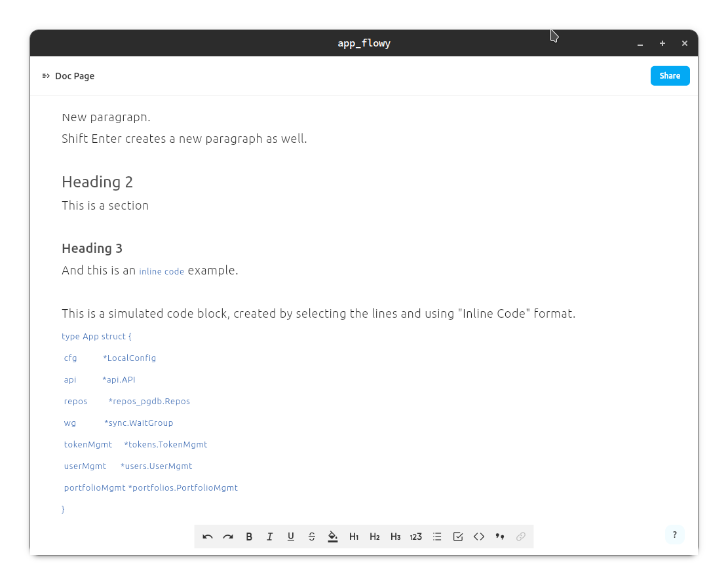The width and height of the screenshot is (728, 585).
Task: Click the '*sync.WaitGroup' code text
Action: click(139, 423)
